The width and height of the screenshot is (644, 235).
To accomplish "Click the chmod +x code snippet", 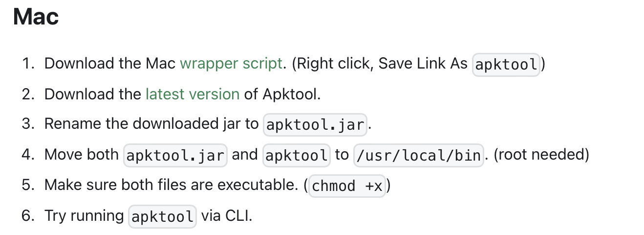I will [x=347, y=186].
